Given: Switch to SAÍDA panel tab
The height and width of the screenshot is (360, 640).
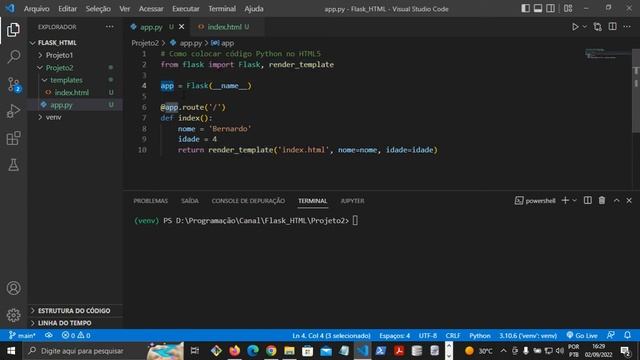Looking at the screenshot, I should pos(190,201).
